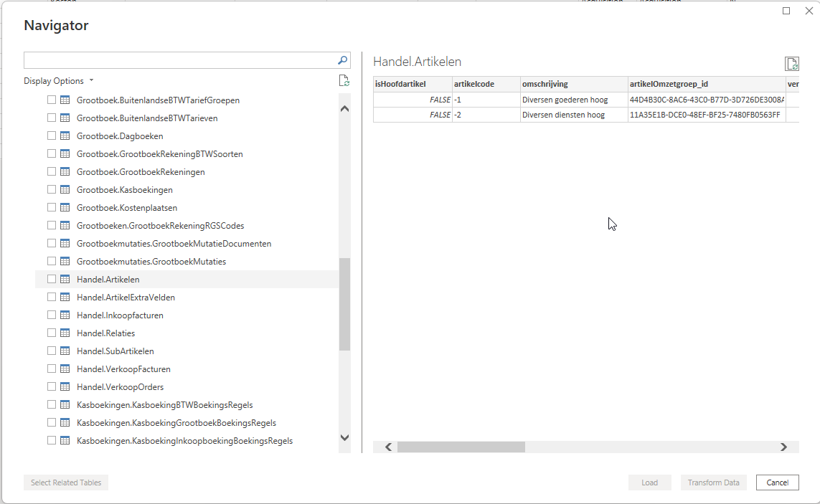Click into the Navigator search field
Image resolution: width=820 pixels, height=504 pixels.
[x=179, y=60]
